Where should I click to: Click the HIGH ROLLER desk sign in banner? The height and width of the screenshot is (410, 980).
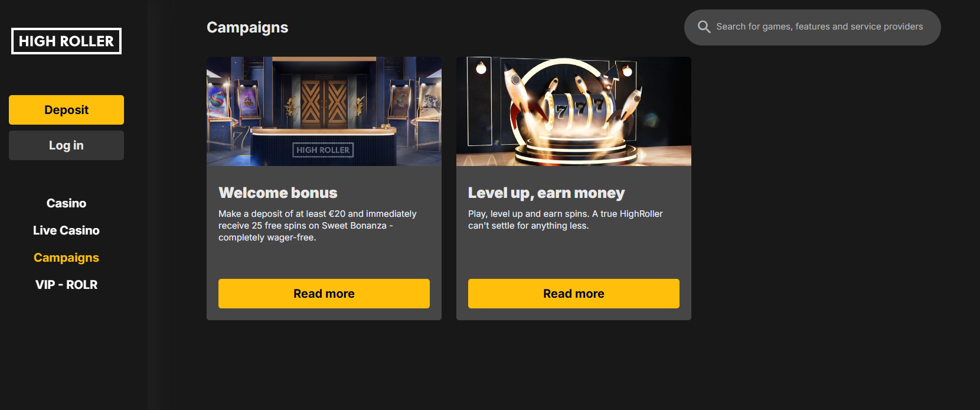323,150
